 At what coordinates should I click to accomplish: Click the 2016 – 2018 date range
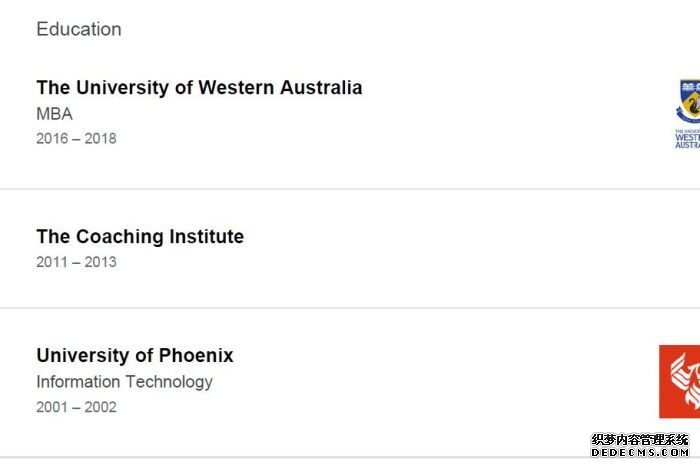pos(76,138)
